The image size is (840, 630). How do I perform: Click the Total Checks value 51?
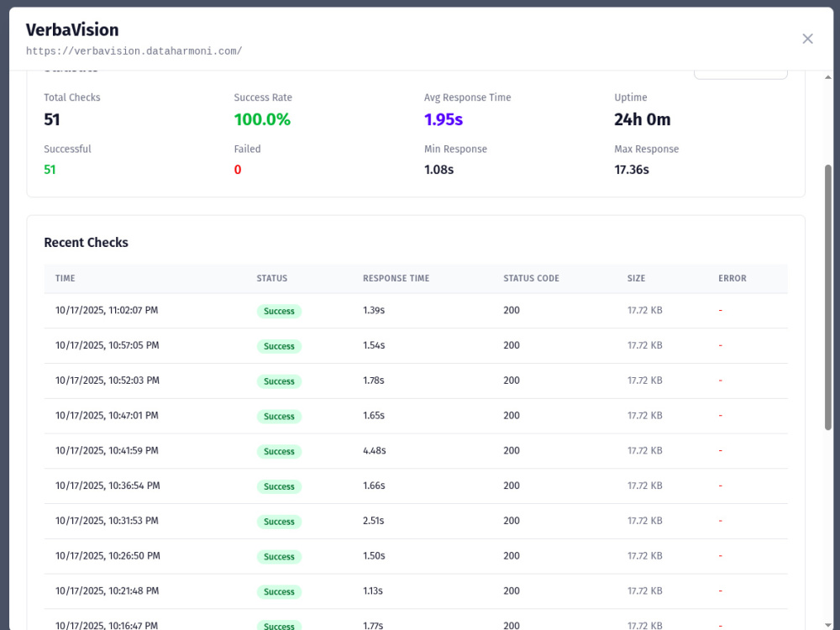click(x=52, y=119)
